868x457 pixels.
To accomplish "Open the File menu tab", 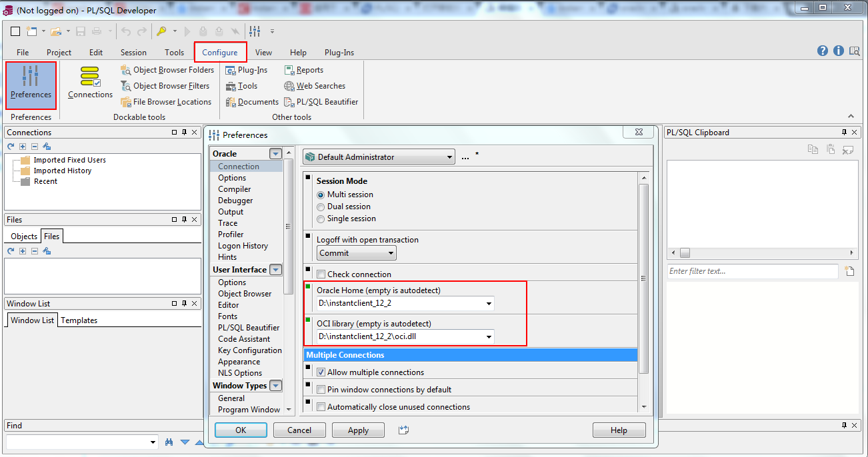I will (x=23, y=53).
